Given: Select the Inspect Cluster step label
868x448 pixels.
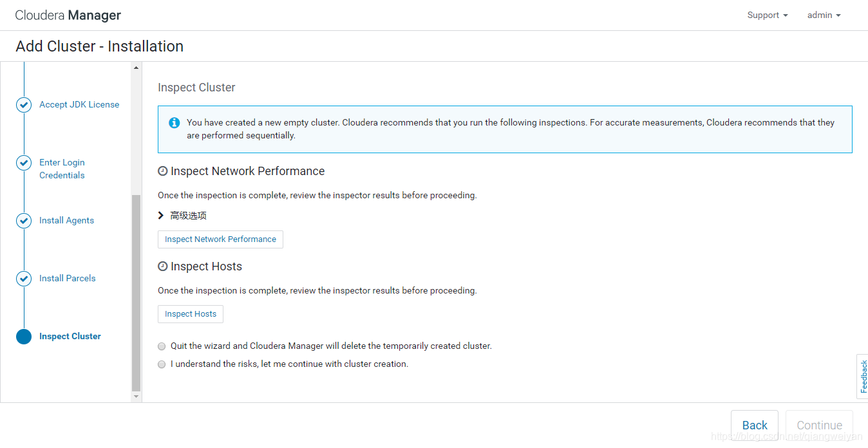Looking at the screenshot, I should click(x=70, y=336).
